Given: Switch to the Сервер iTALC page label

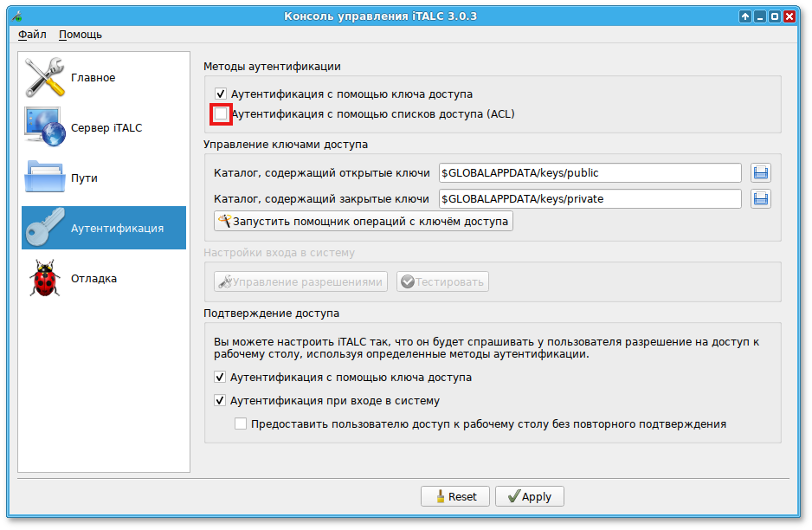Looking at the screenshot, I should click(x=106, y=128).
